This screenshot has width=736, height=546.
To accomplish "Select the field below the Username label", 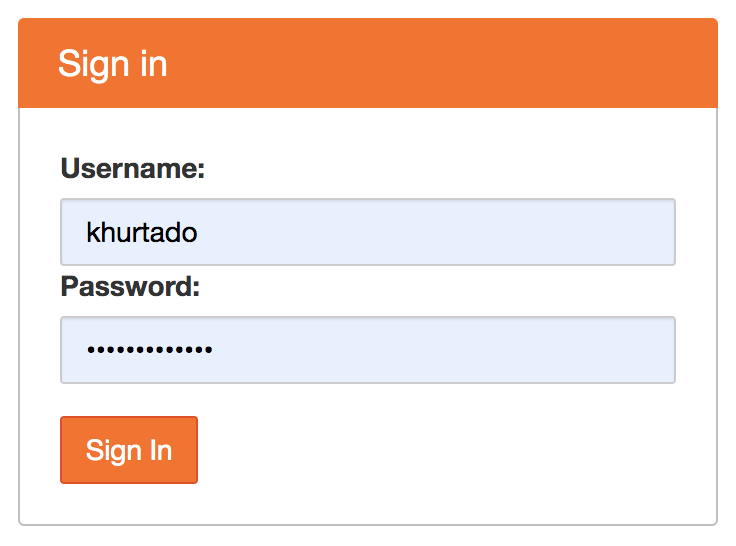I will (367, 232).
